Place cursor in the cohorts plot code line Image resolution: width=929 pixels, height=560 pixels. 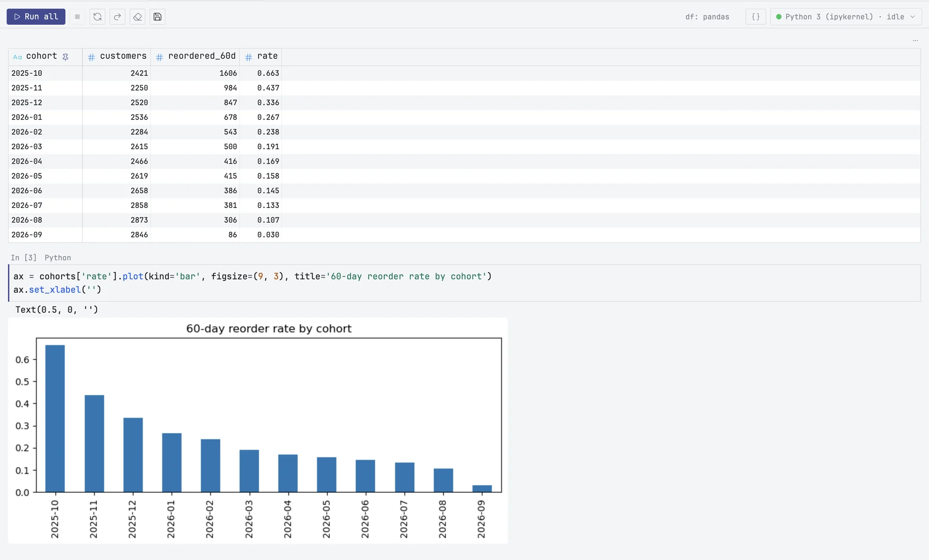252,277
